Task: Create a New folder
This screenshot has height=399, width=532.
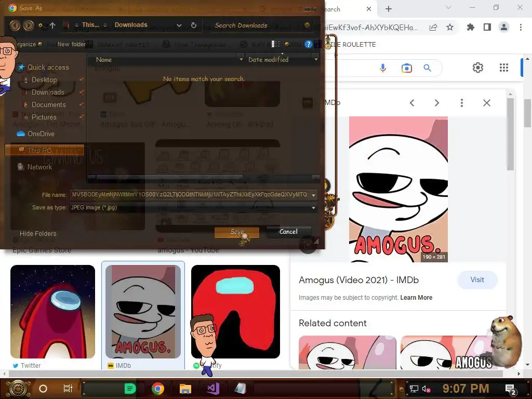Action: click(x=72, y=44)
